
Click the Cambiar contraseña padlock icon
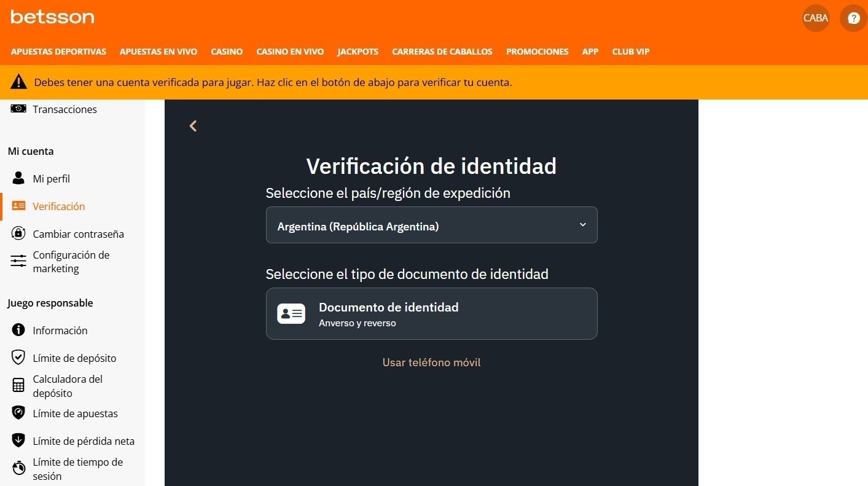[x=18, y=233]
